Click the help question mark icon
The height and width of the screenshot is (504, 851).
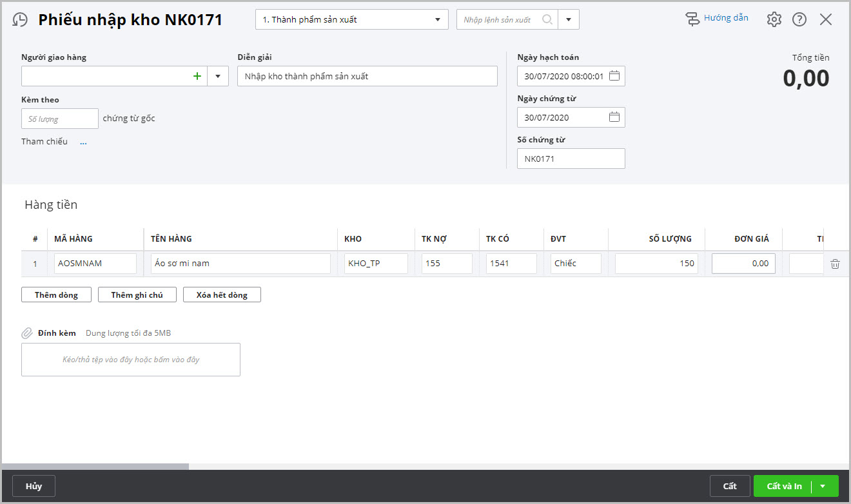(799, 19)
